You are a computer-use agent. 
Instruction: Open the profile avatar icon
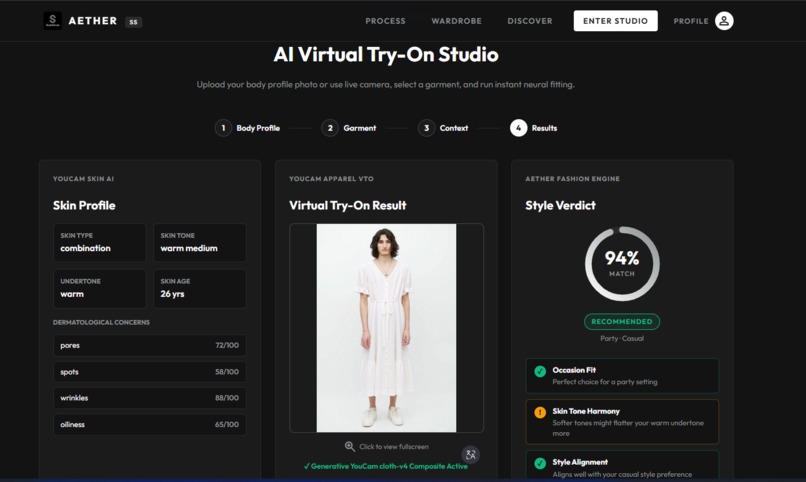point(724,21)
